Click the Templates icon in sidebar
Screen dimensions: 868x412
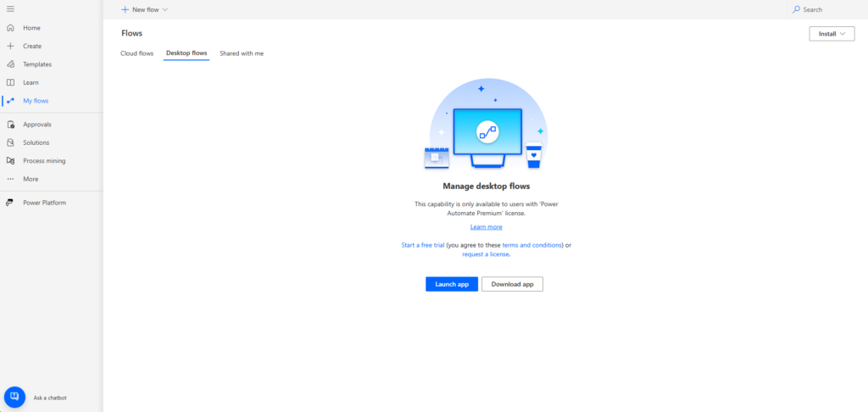[10, 64]
